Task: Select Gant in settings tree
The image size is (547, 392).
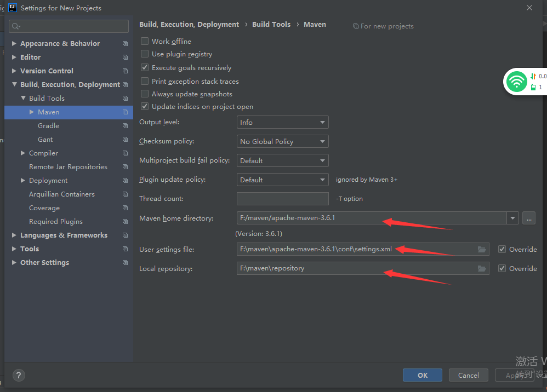Action: [45, 140]
